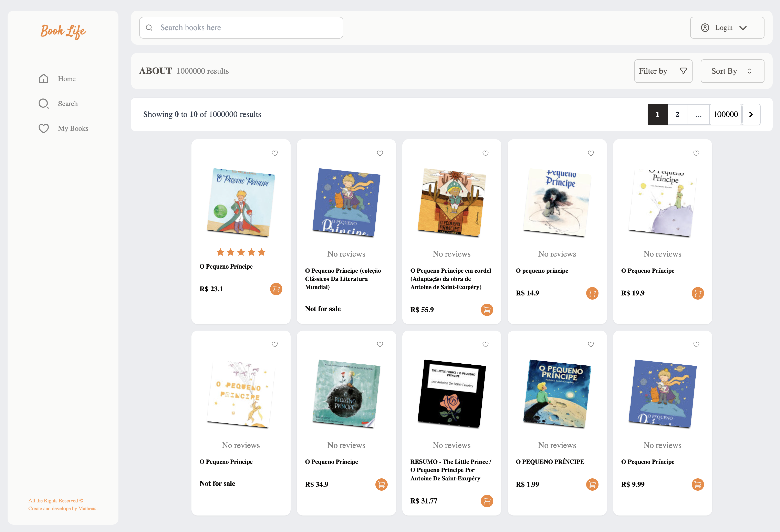Add O Pequeno Príncipe R$ 23.1 to cart

point(276,289)
